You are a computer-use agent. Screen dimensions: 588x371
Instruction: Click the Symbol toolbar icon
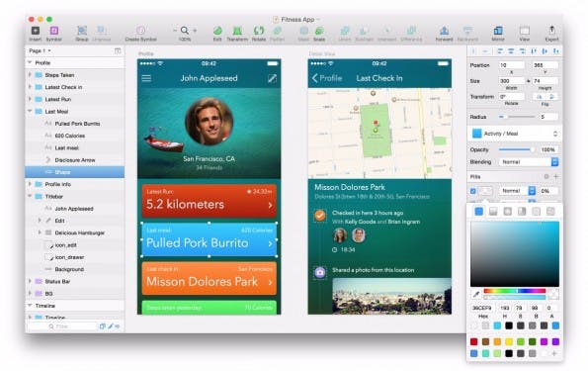pos(54,31)
